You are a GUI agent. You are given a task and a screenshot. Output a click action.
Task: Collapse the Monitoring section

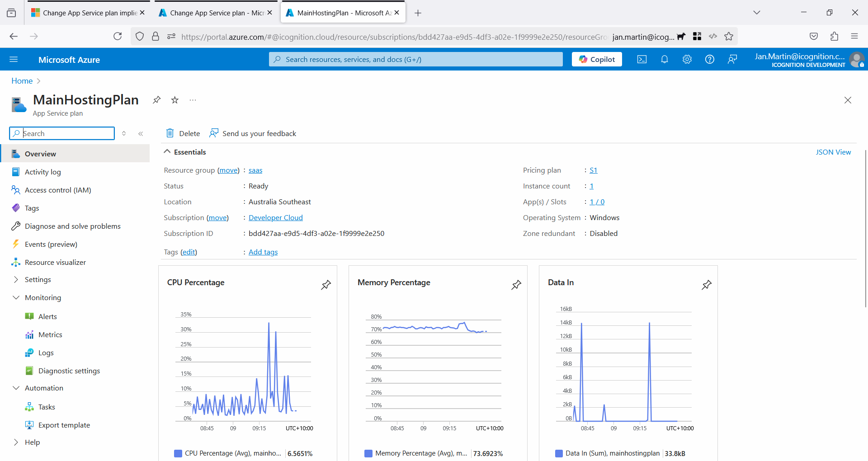point(42,297)
